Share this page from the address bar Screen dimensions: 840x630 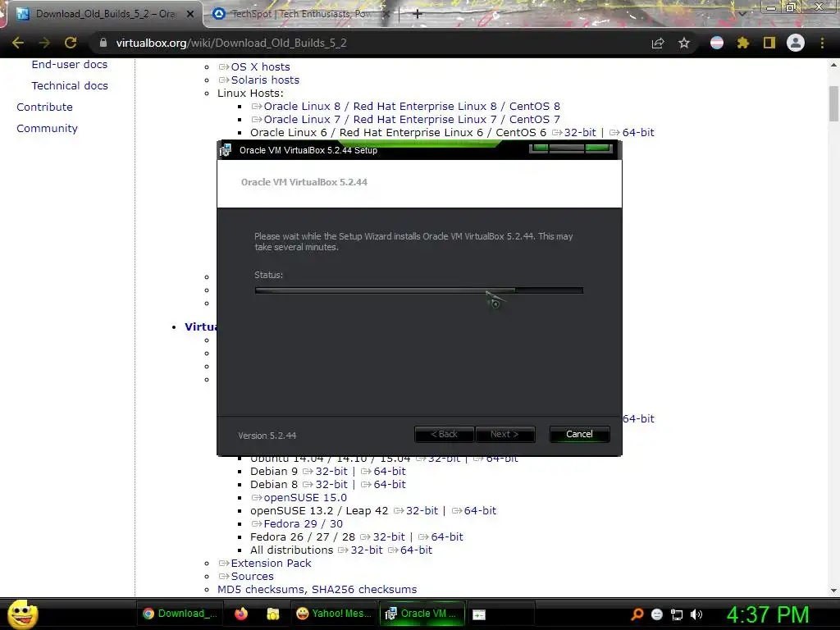click(658, 43)
